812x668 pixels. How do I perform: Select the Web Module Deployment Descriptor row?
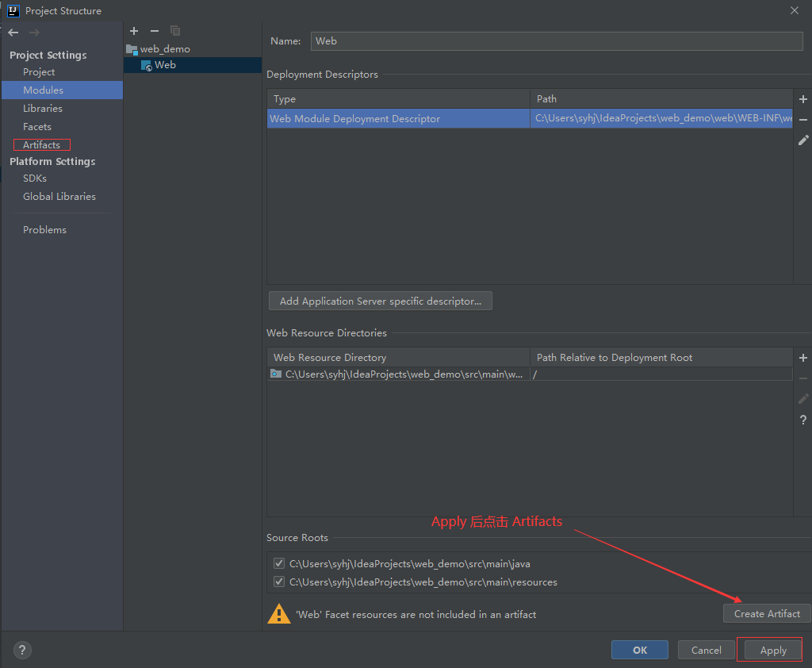click(530, 118)
